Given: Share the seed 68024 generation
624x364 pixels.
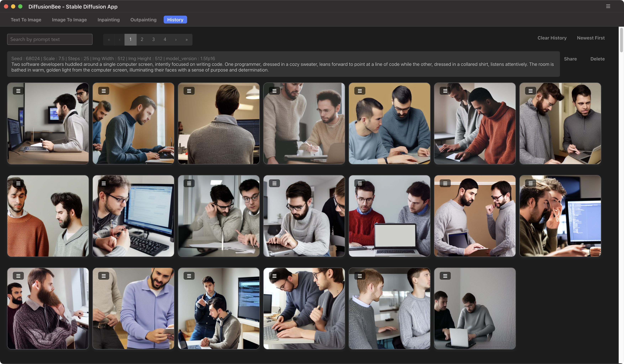Looking at the screenshot, I should point(570,59).
